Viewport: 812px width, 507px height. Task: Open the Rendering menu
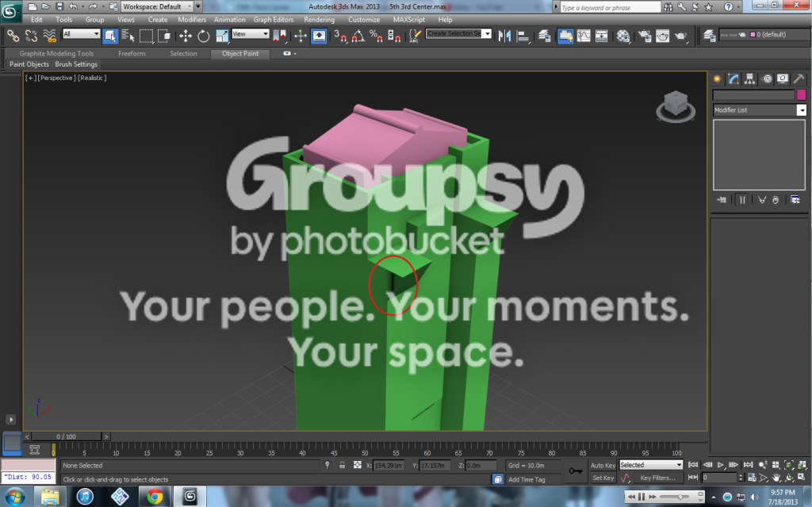point(319,20)
